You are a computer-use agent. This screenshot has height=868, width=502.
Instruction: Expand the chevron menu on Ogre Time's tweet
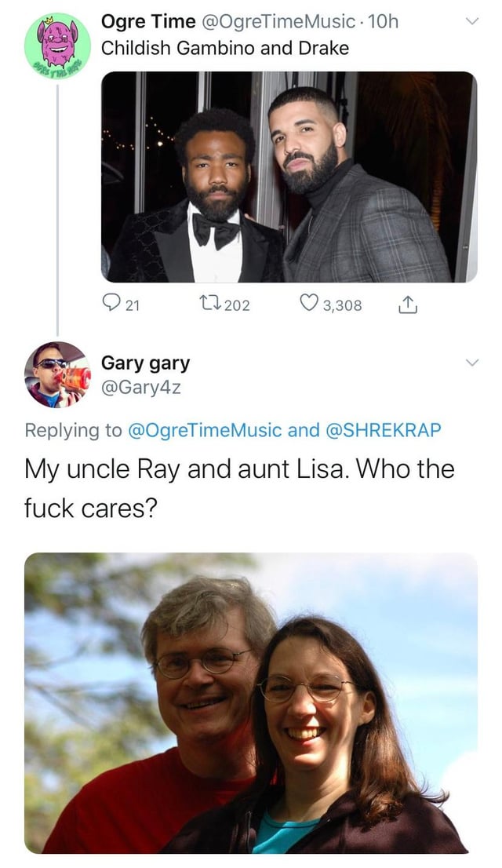tap(471, 22)
